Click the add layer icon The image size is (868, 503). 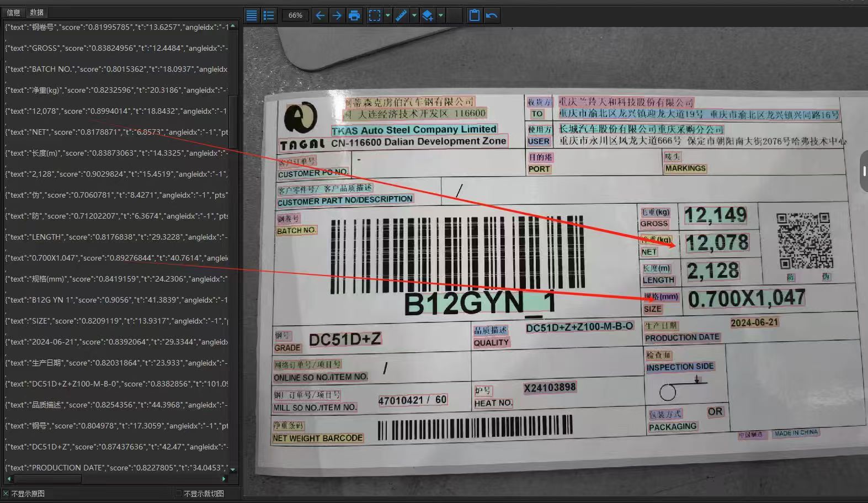(x=428, y=15)
